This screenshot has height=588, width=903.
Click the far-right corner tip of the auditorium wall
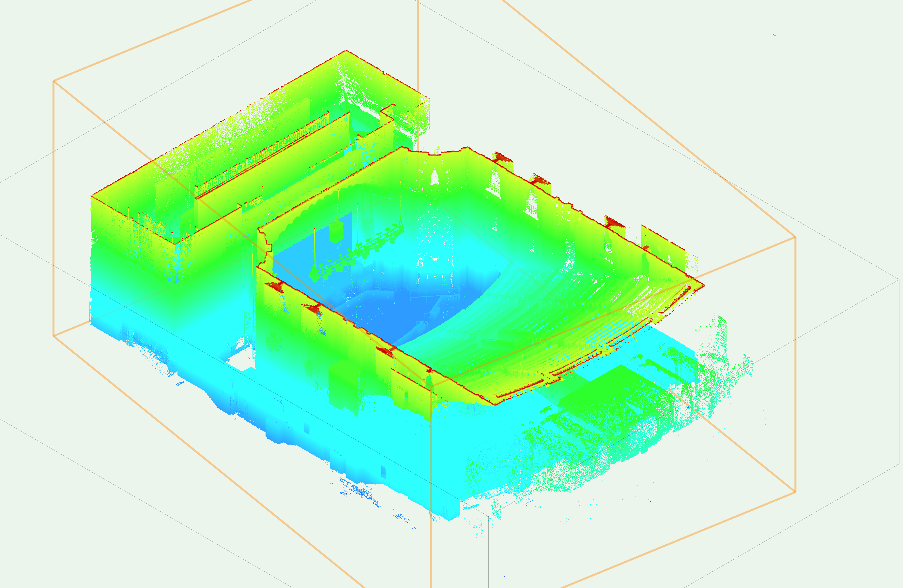click(703, 285)
